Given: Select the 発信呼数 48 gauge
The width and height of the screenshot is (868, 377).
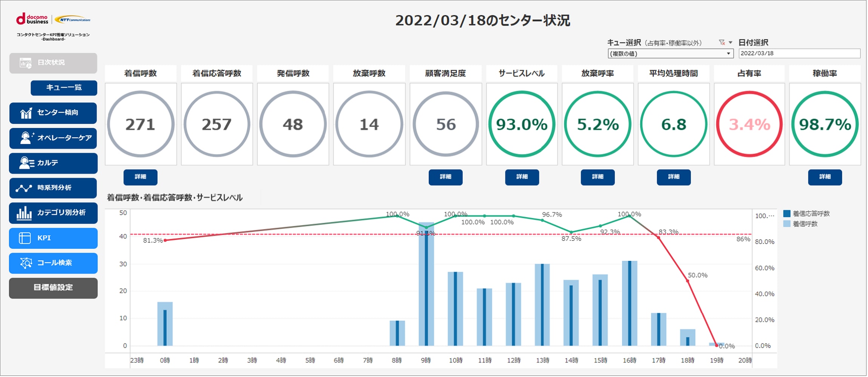Looking at the screenshot, I should point(293,124).
